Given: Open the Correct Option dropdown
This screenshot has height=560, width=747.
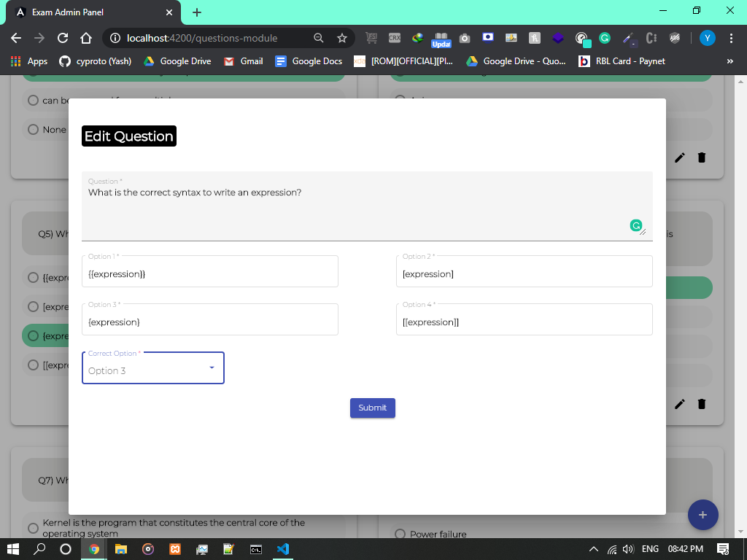Looking at the screenshot, I should (x=153, y=367).
